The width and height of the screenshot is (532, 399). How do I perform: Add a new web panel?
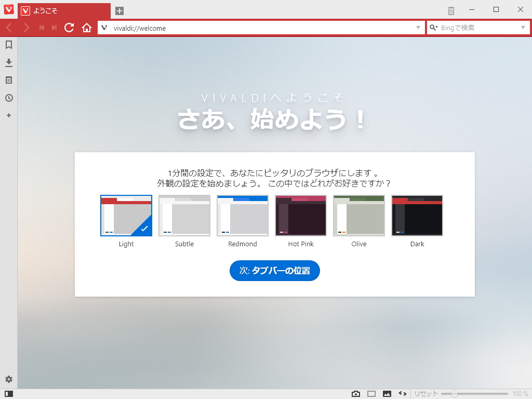pyautogui.click(x=8, y=115)
